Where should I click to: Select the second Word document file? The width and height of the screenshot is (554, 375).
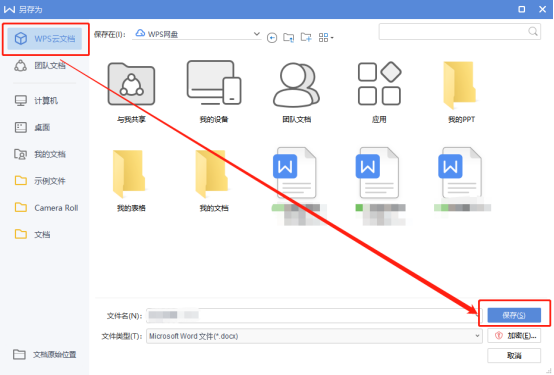tap(380, 186)
